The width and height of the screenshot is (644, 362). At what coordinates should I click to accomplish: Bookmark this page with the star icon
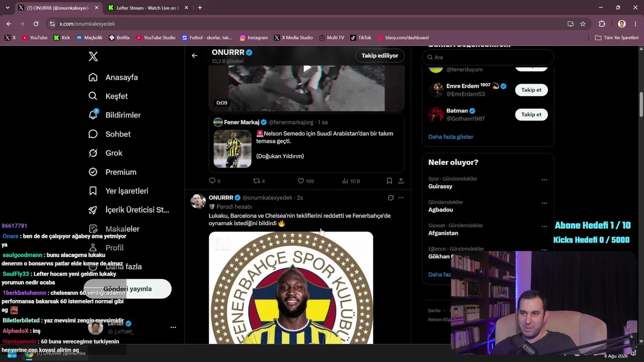coord(583,24)
